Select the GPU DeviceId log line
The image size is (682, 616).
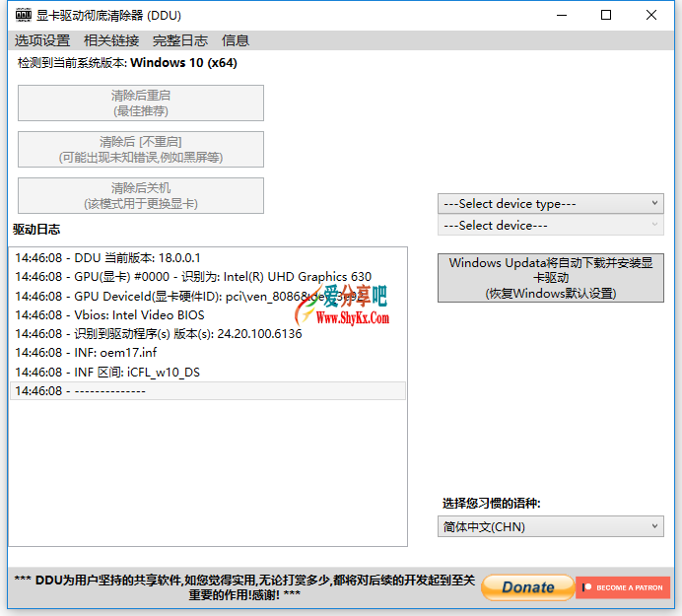coord(208,297)
